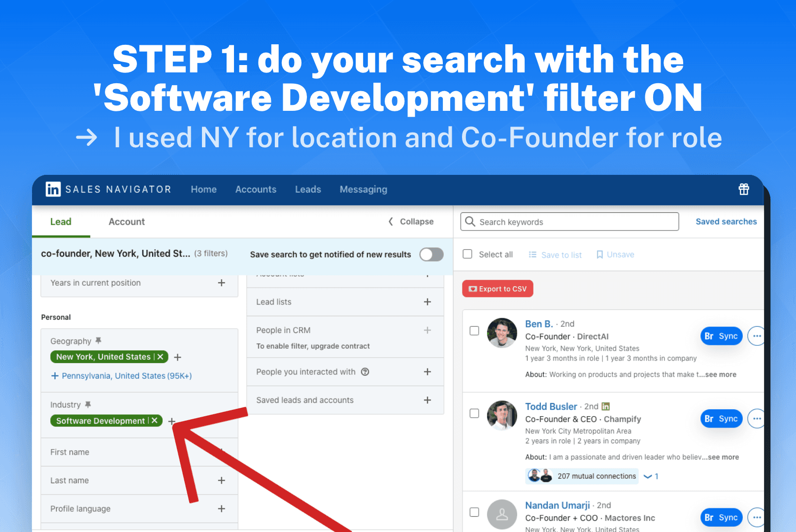Click the LinkedIn logo icon
Viewport: 796px width, 532px height.
click(53, 189)
